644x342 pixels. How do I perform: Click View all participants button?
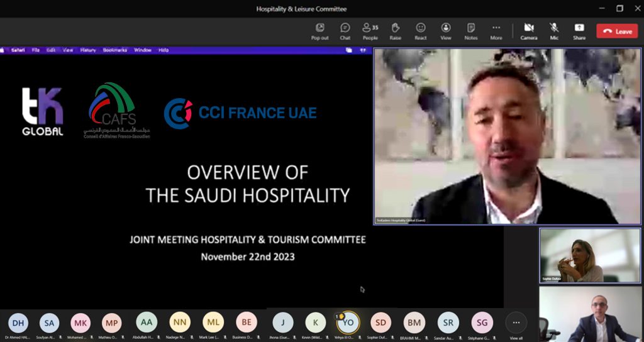click(516, 326)
